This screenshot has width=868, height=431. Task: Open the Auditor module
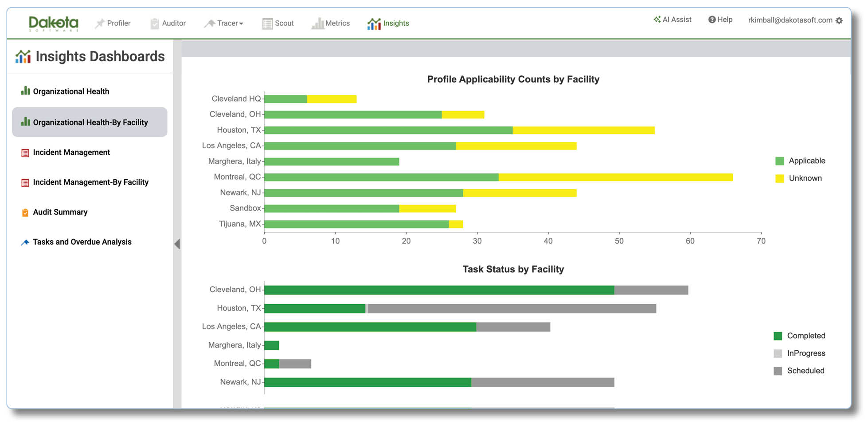point(168,23)
